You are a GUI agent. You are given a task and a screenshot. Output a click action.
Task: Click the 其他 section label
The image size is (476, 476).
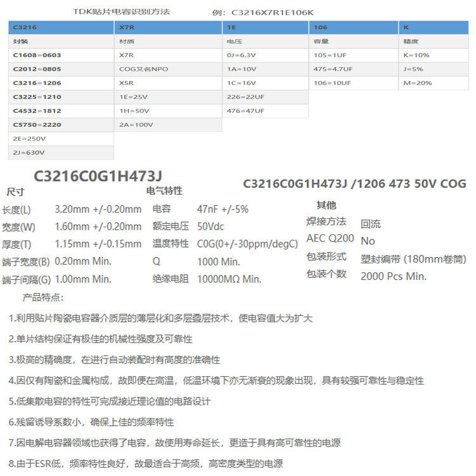point(326,205)
